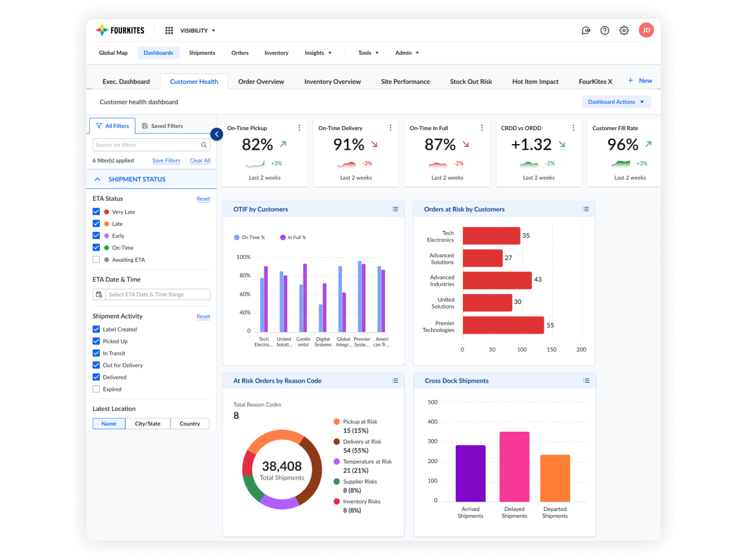The image size is (747, 560).
Task: Click On-Time Delivery down-trend arrow
Action: click(x=374, y=143)
